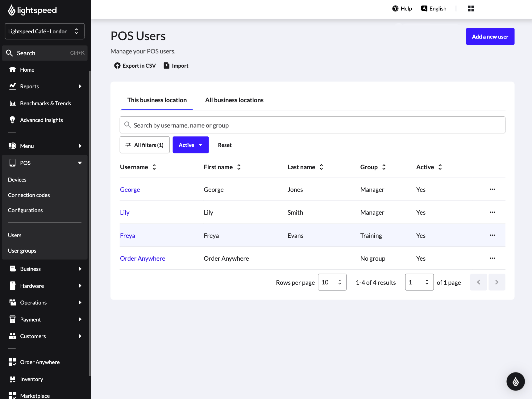The image size is (532, 399).
Task: Click the Lightspeed flame logo in the sidebar
Action: (12, 10)
